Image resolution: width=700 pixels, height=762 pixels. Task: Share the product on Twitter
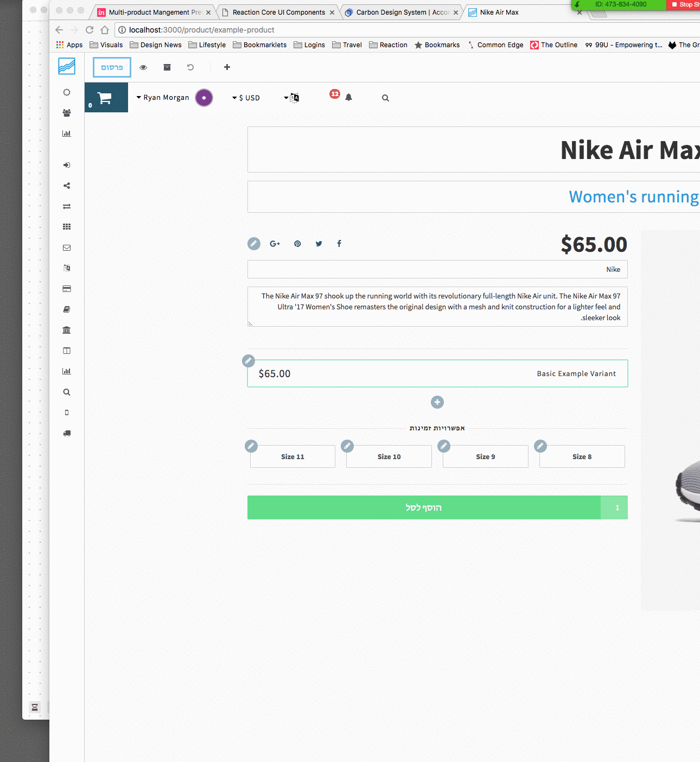pyautogui.click(x=319, y=244)
